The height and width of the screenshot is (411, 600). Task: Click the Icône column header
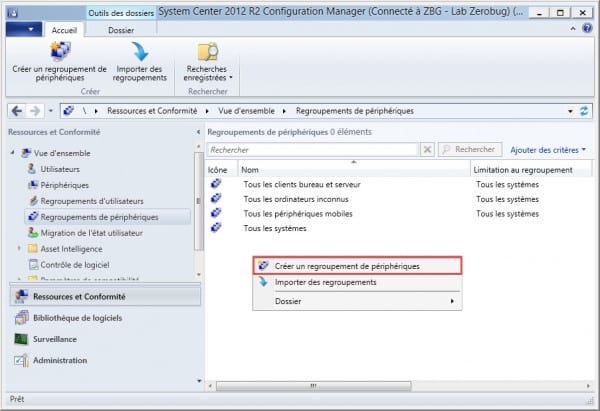pos(222,170)
